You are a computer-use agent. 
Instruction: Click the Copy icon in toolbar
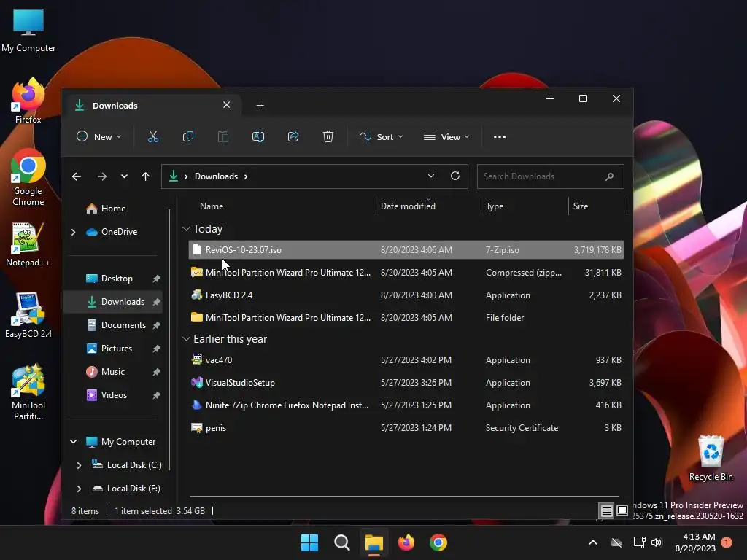(x=187, y=136)
